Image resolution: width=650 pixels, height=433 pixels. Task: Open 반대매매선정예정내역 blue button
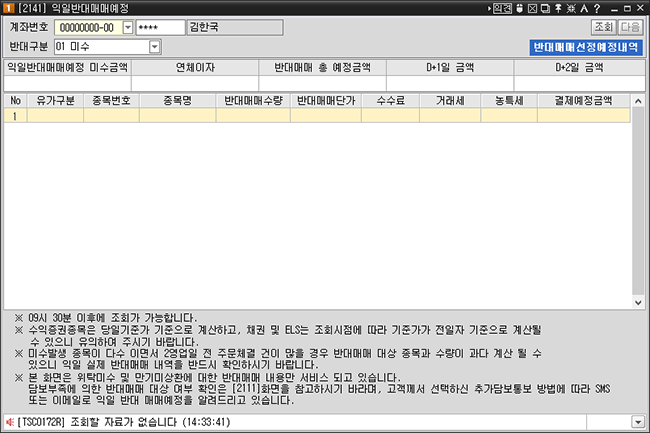586,47
